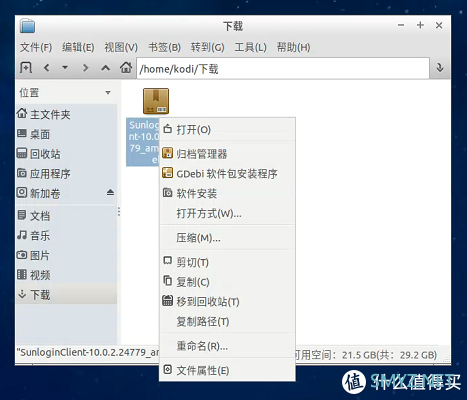
Task: Click the new tab toolbar icon
Action: click(26, 68)
